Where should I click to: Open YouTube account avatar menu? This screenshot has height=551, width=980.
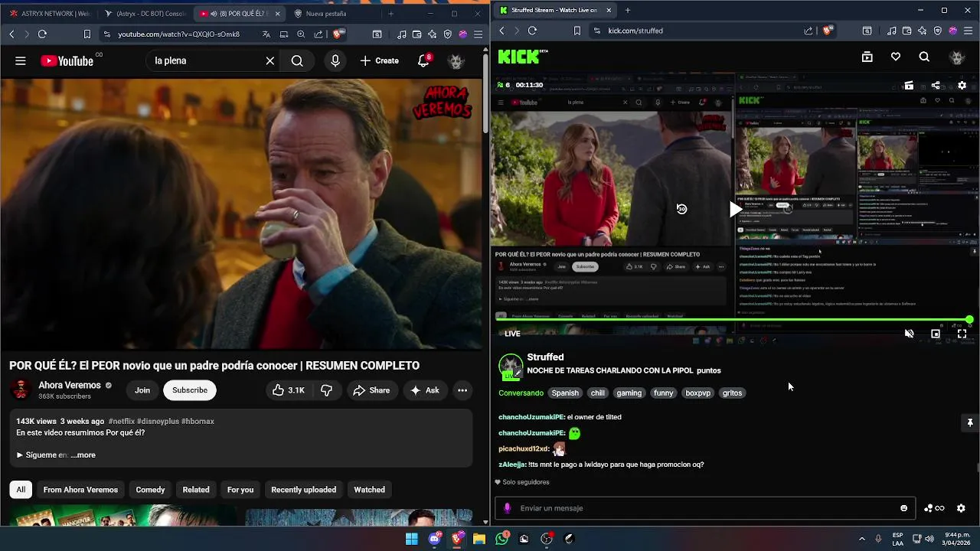457,60
